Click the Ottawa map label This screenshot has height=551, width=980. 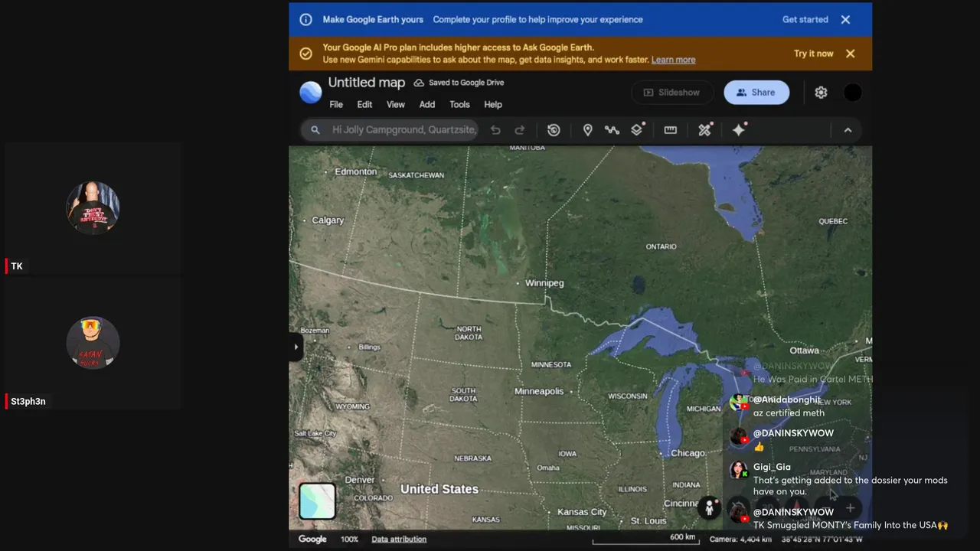tap(804, 350)
